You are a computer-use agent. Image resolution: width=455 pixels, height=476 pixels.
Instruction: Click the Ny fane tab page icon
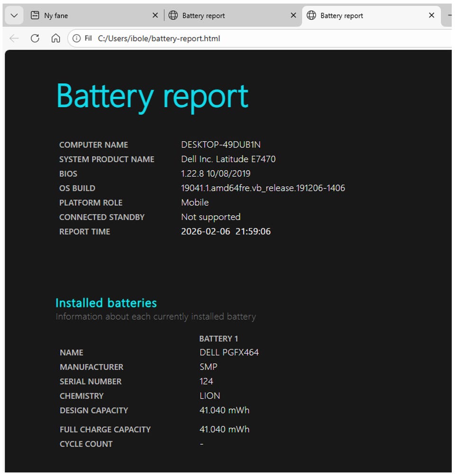(x=35, y=15)
